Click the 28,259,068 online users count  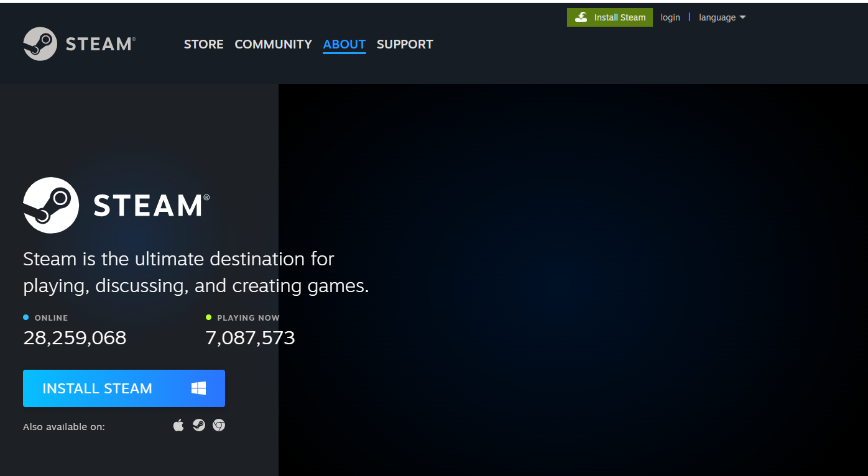pos(75,337)
